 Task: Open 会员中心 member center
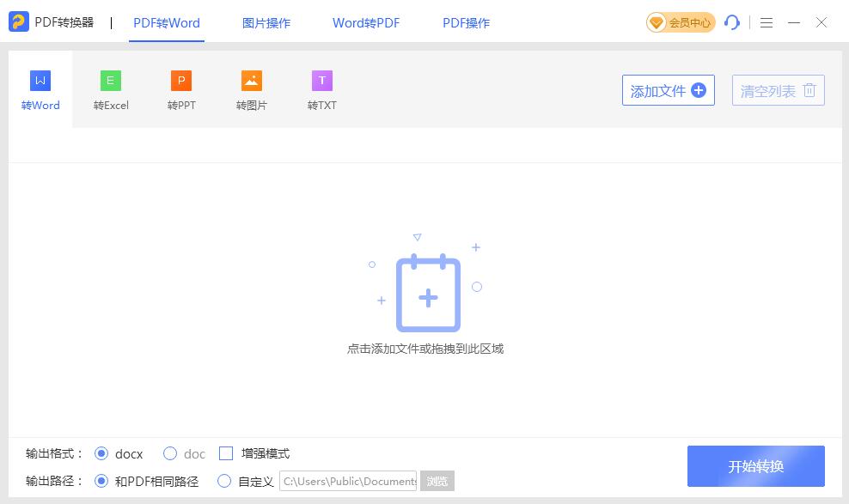click(681, 22)
